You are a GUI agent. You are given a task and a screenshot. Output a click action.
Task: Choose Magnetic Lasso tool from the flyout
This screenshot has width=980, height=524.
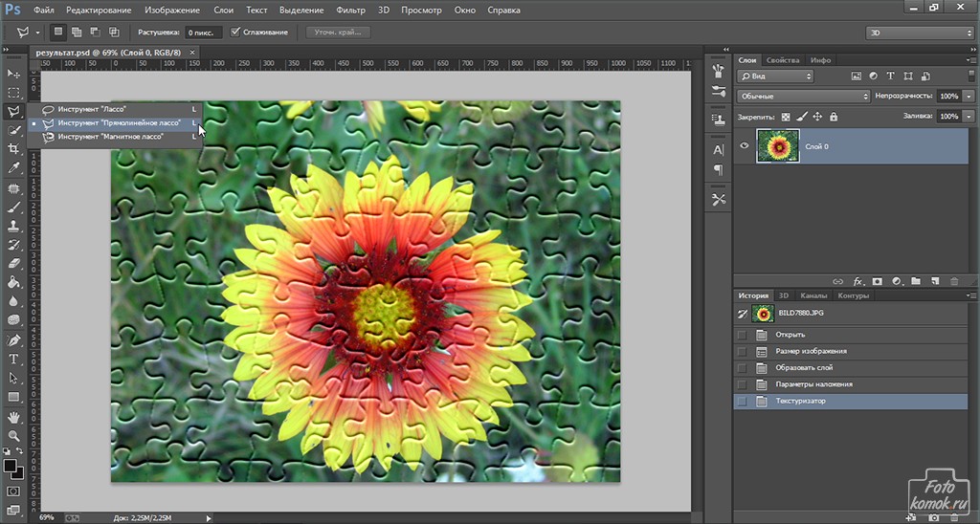pyautogui.click(x=110, y=137)
